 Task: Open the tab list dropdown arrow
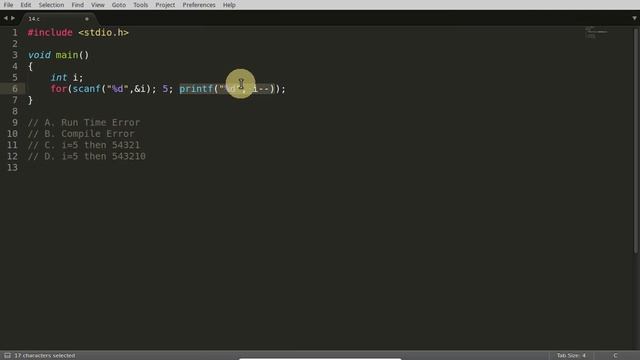tap(634, 18)
